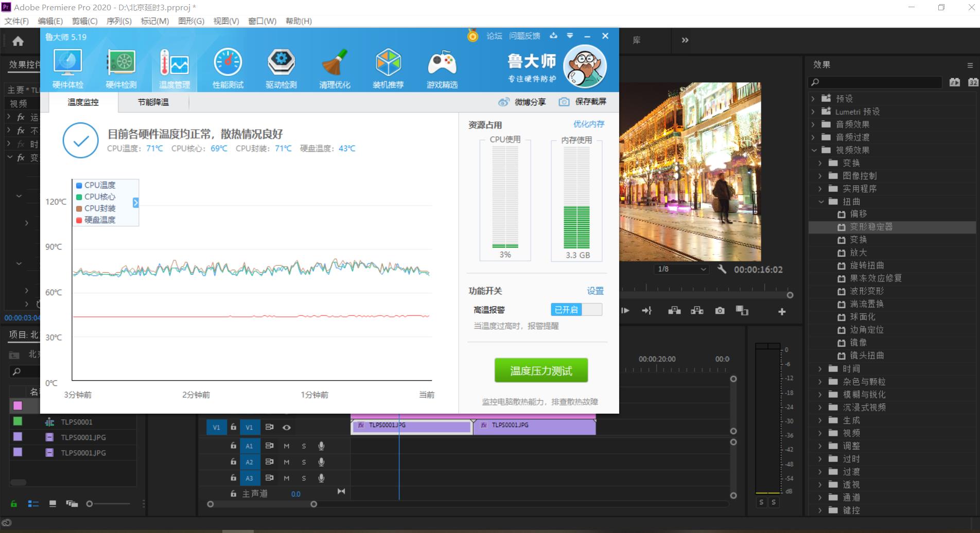Click accelerated effects filter icon in effects panel
This screenshot has width=980, height=533.
click(x=955, y=82)
